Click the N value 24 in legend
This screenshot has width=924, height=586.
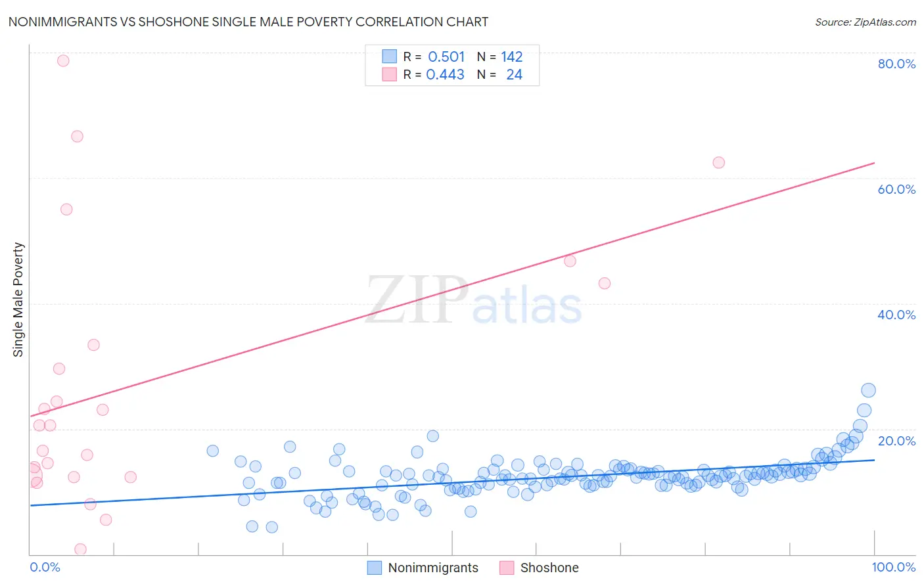pyautogui.click(x=514, y=74)
